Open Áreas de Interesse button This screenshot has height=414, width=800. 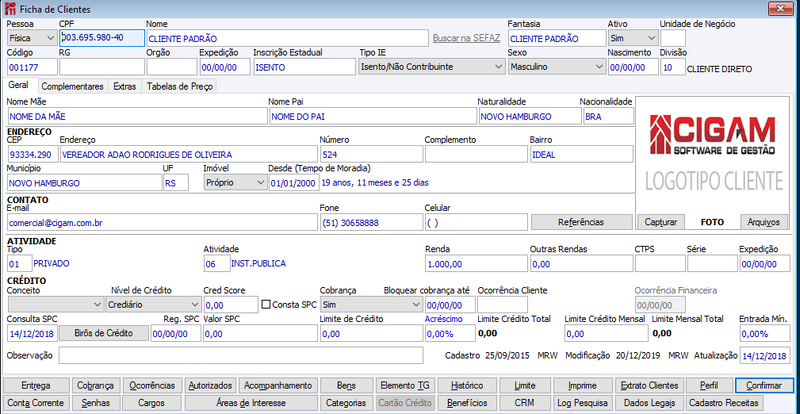coord(251,402)
